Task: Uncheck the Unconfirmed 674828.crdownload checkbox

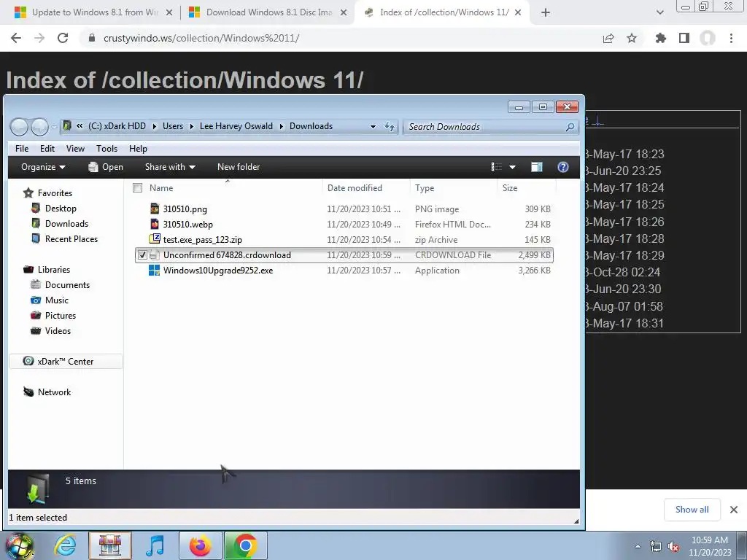Action: [142, 255]
